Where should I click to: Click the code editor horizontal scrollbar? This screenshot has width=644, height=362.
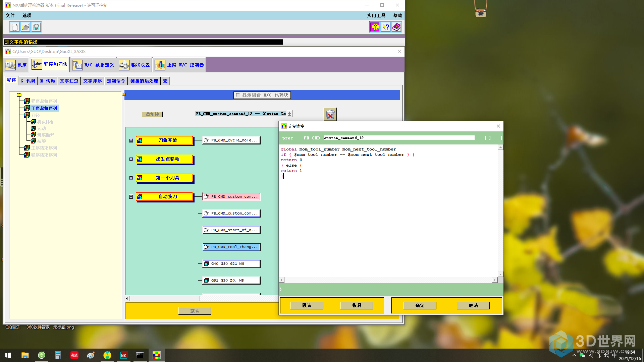pos(388,280)
